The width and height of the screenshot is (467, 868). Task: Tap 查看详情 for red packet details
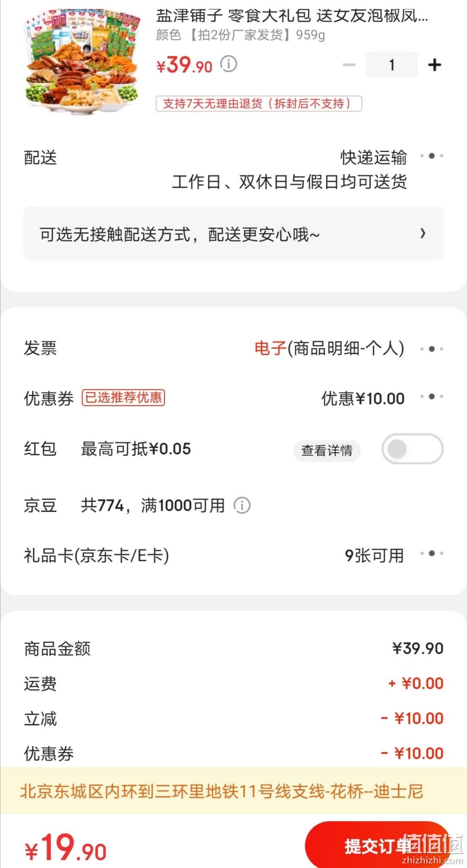coord(327,451)
